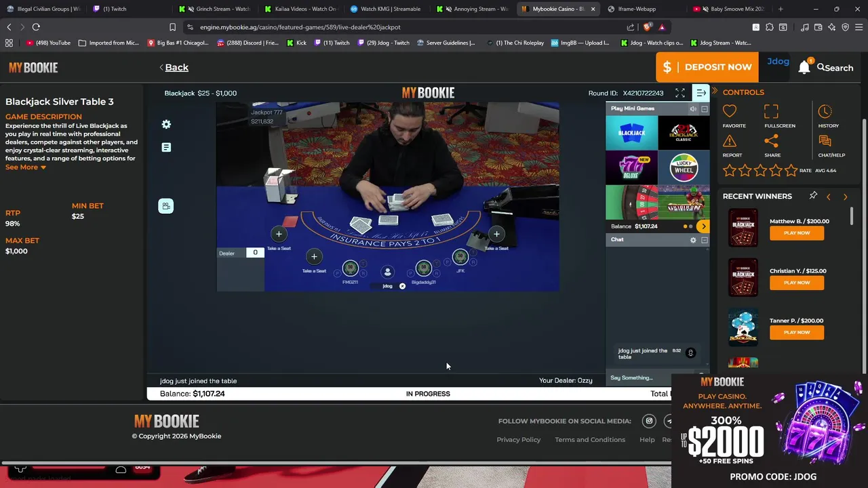This screenshot has width=868, height=488.
Task: Open 777 Deluxe mini game
Action: (x=631, y=167)
